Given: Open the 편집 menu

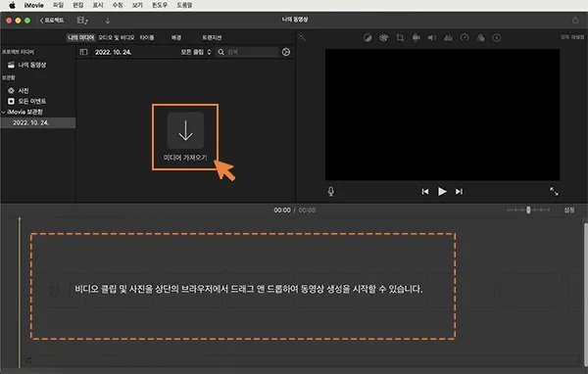Looking at the screenshot, I should [77, 5].
